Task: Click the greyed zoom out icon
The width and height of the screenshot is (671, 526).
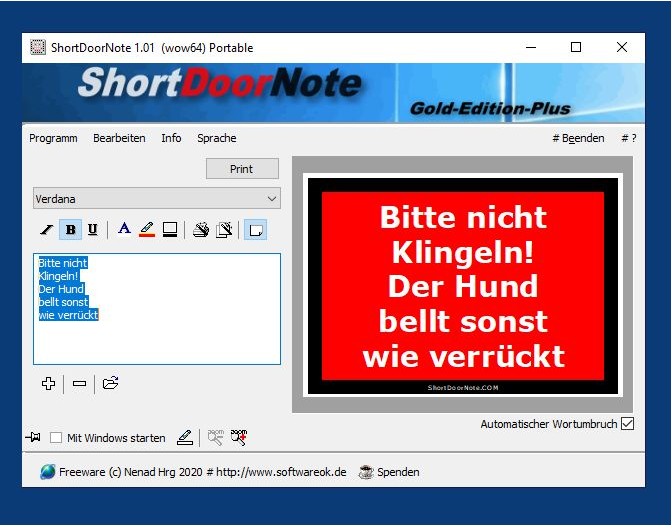Action: (x=216, y=437)
